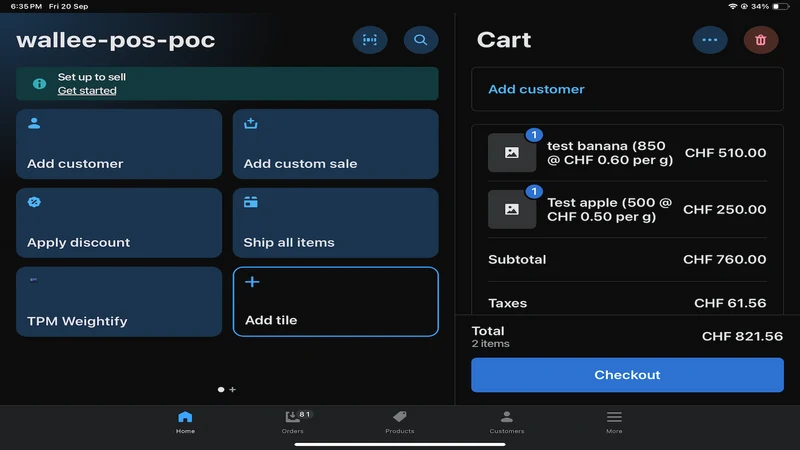Add a new page with the plus indicator
The height and width of the screenshot is (450, 800).
[233, 389]
